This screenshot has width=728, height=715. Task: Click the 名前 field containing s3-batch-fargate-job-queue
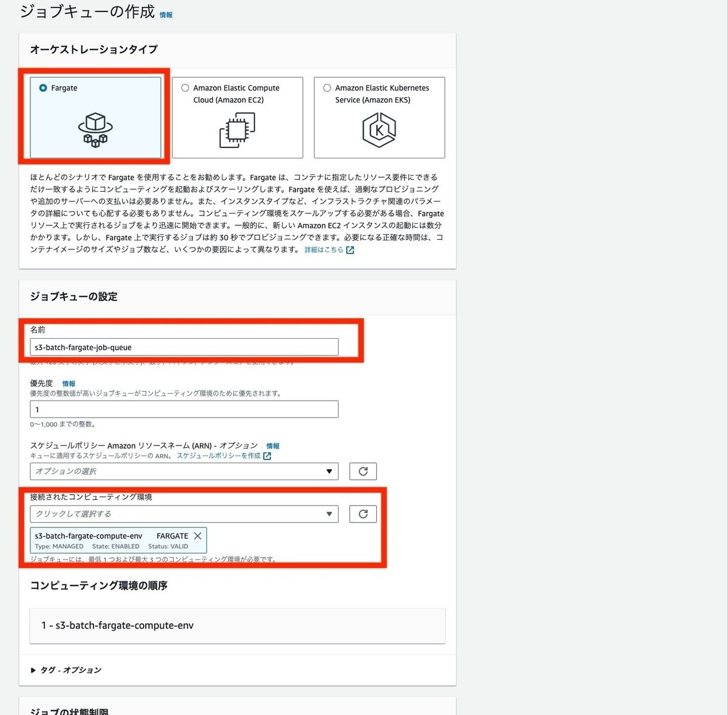[x=184, y=347]
